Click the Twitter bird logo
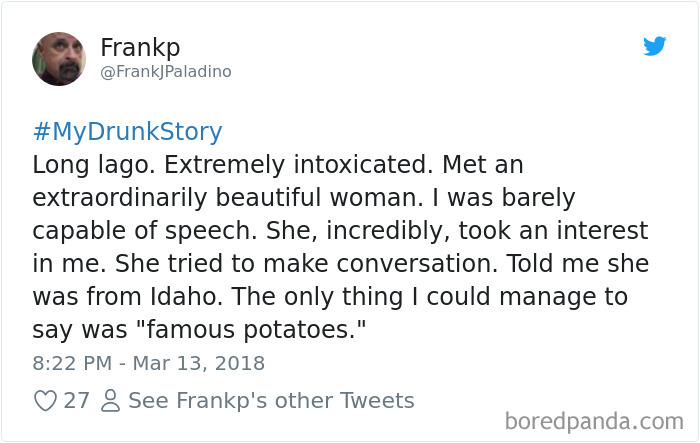The image size is (700, 443). (x=655, y=46)
